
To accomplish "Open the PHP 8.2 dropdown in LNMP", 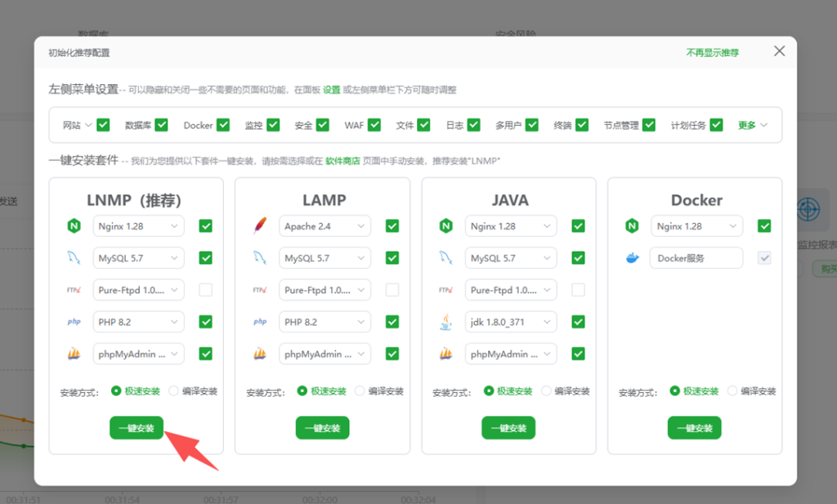I will pos(138,322).
